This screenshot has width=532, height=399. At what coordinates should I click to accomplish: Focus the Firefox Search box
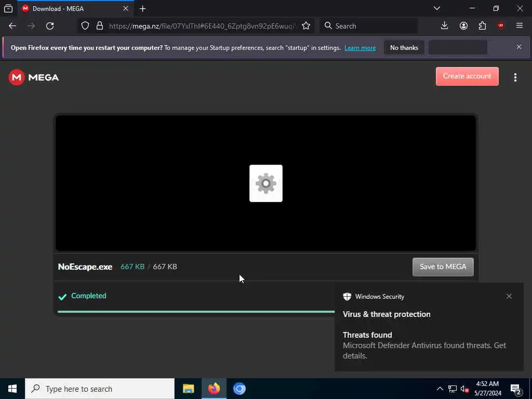click(x=369, y=26)
